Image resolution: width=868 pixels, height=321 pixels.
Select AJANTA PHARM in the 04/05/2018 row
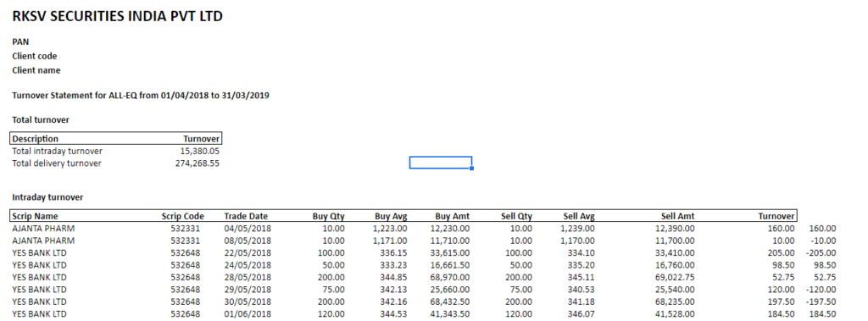(43, 228)
